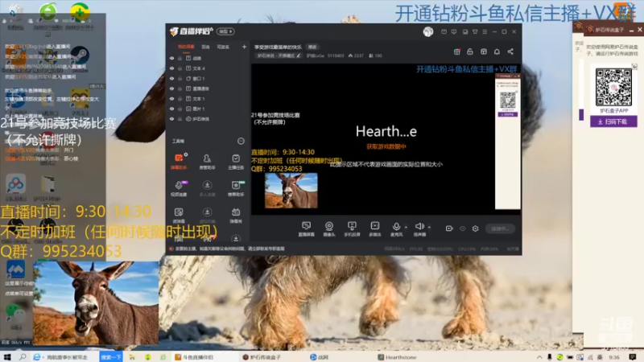Image resolution: width=644 pixels, height=362 pixels.
Task: Toggle the preview eye icon in the bottom bar
Action: pos(462,228)
